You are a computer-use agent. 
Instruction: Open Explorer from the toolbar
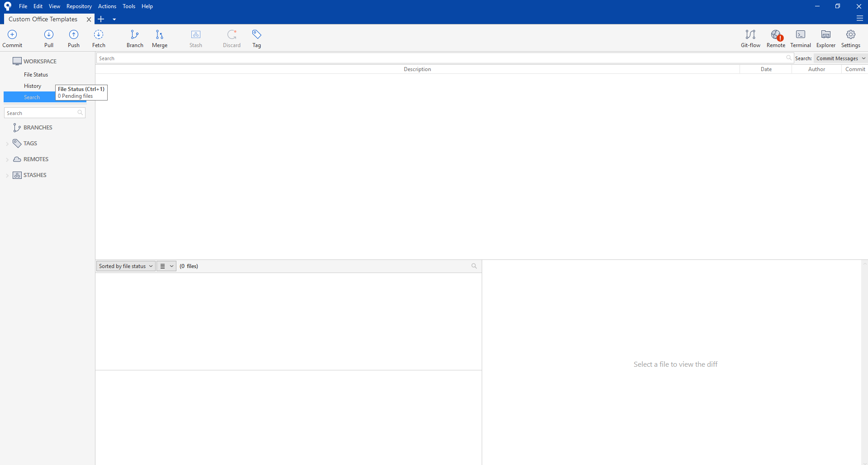point(826,38)
